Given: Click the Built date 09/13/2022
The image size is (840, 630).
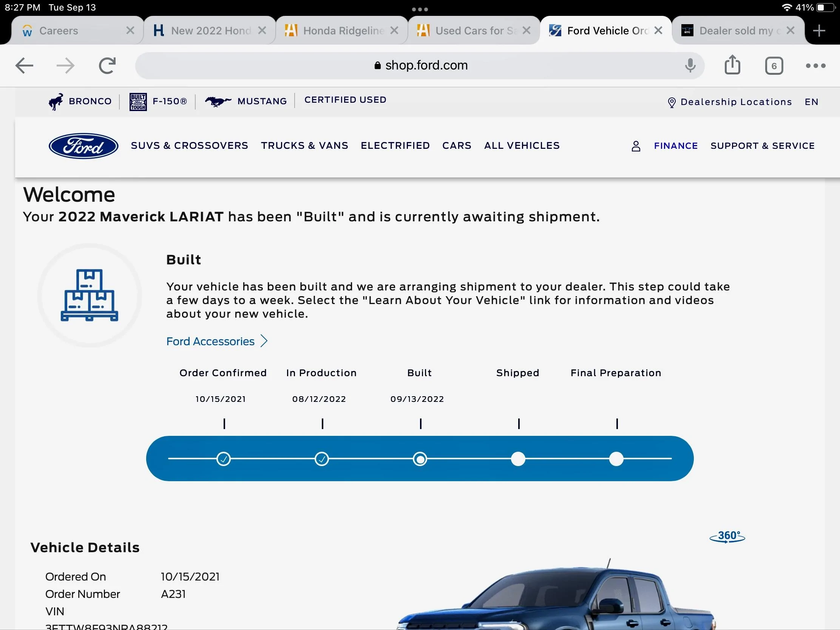Looking at the screenshot, I should [x=417, y=399].
